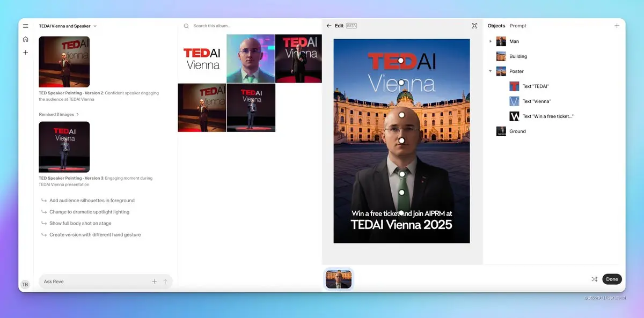The image size is (644, 318).
Task: Click the shuffle icon next to Done
Action: 595,279
